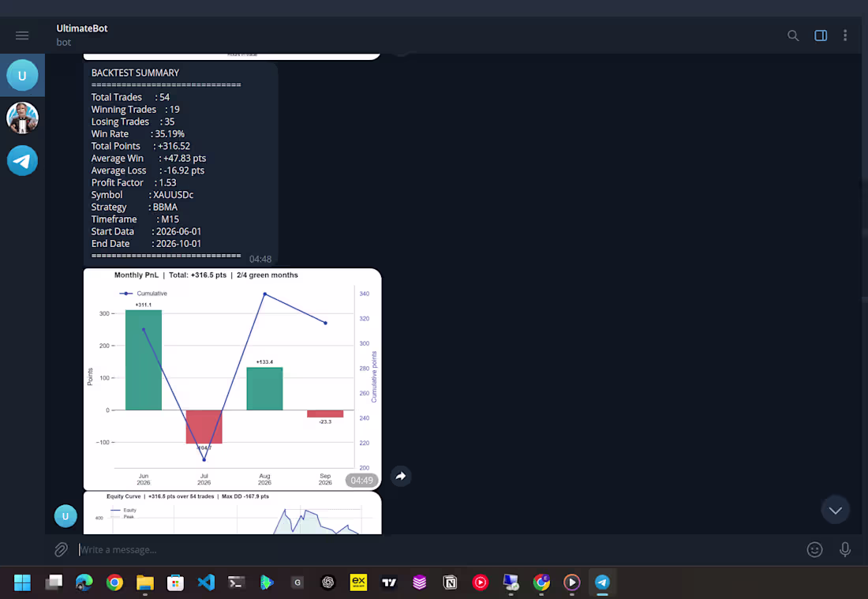The width and height of the screenshot is (868, 599).
Task: Open the Windows Start menu
Action: pyautogui.click(x=23, y=582)
